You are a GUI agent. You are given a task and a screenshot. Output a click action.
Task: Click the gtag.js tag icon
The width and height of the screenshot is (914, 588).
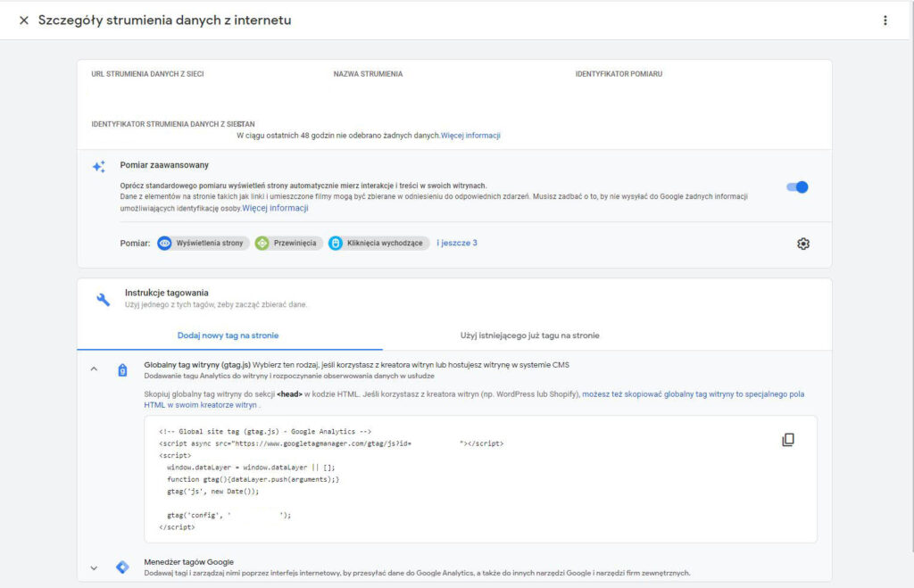[x=122, y=370]
